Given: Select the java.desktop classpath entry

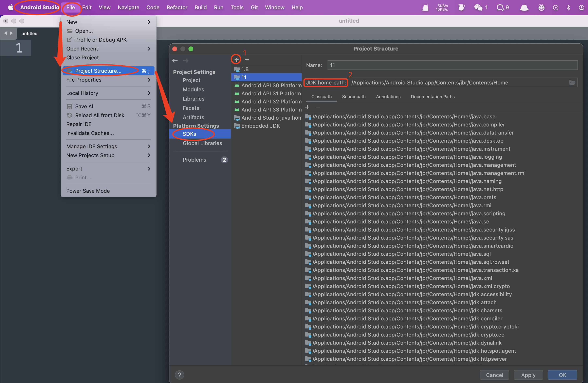Looking at the screenshot, I should 404,141.
